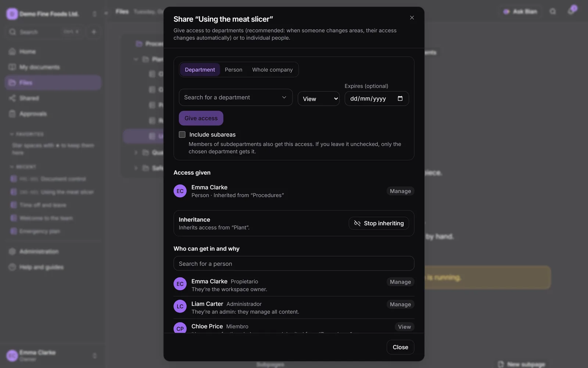
Task: Click Manage next to Liam Carter
Action: [x=400, y=304]
